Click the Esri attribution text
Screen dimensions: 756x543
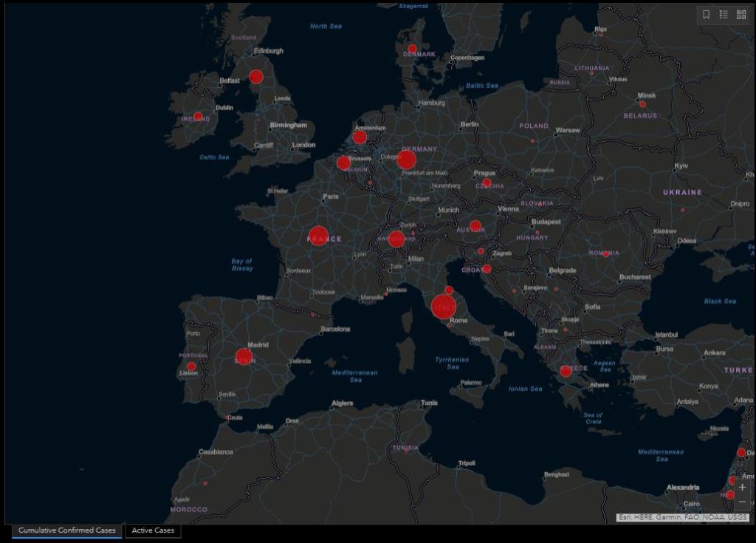pyautogui.click(x=682, y=518)
